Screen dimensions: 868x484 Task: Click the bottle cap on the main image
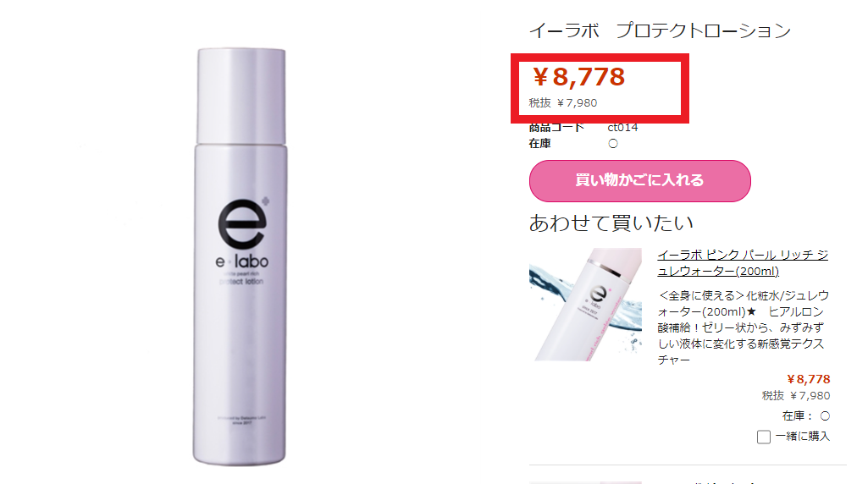(241, 96)
